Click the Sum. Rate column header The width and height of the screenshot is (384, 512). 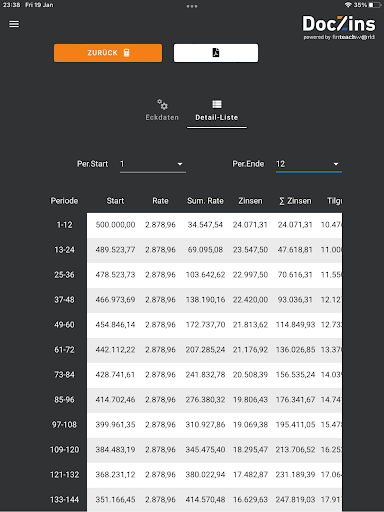pos(205,201)
